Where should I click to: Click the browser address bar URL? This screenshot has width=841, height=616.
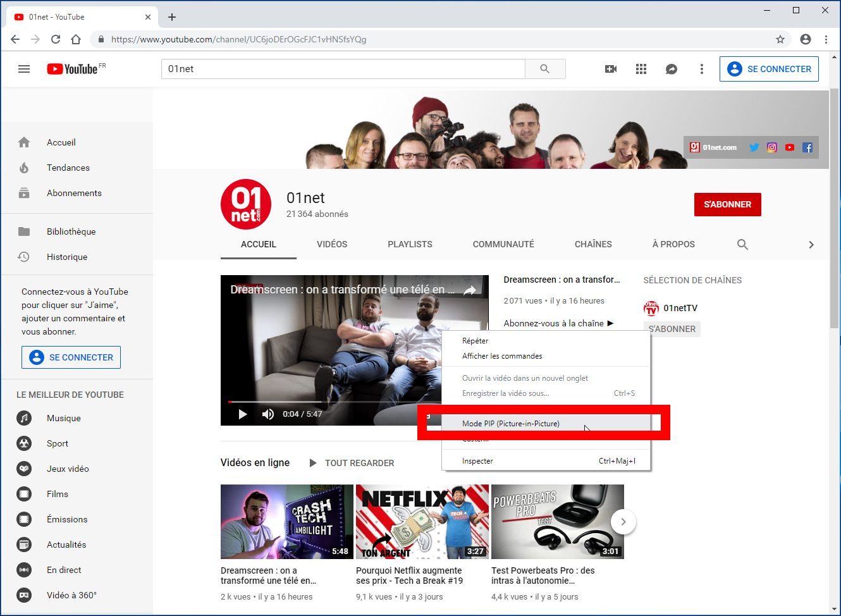click(238, 39)
